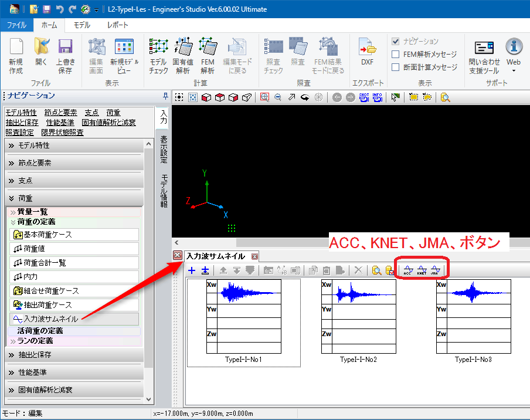Import JMA format wave file

436,270
